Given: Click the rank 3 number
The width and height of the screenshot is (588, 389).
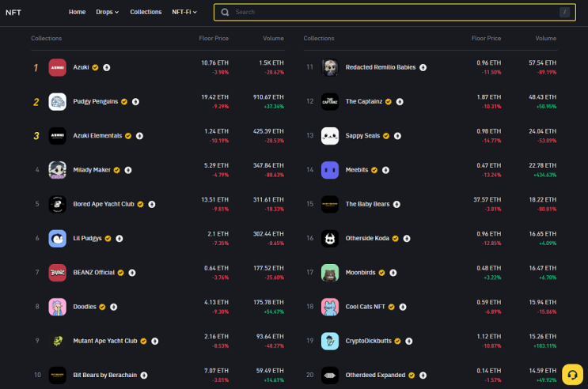Looking at the screenshot, I should tap(36, 136).
